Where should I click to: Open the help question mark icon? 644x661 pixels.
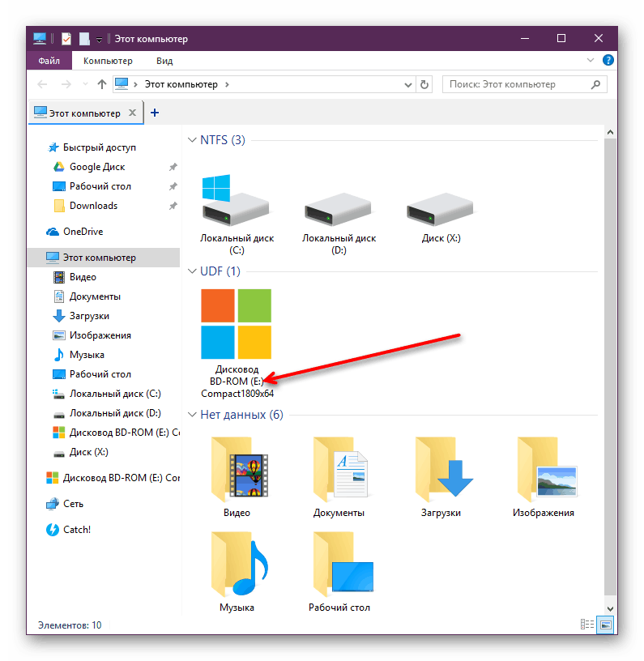click(608, 60)
